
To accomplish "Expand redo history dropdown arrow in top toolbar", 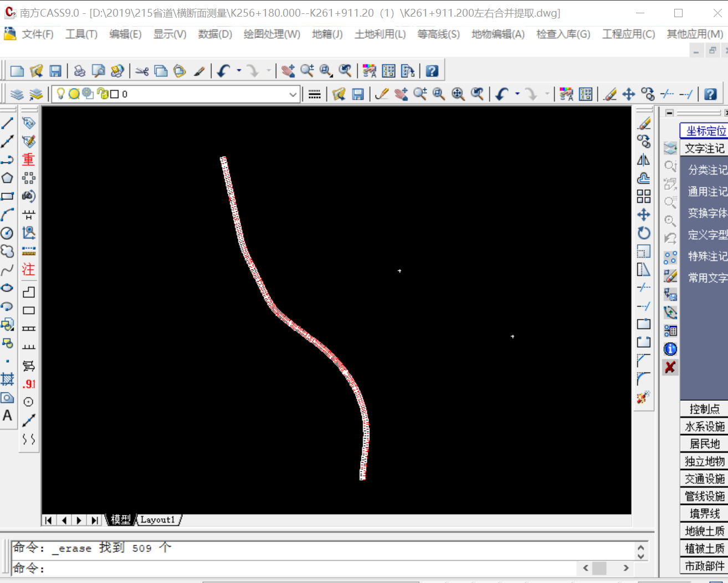I will pos(269,71).
